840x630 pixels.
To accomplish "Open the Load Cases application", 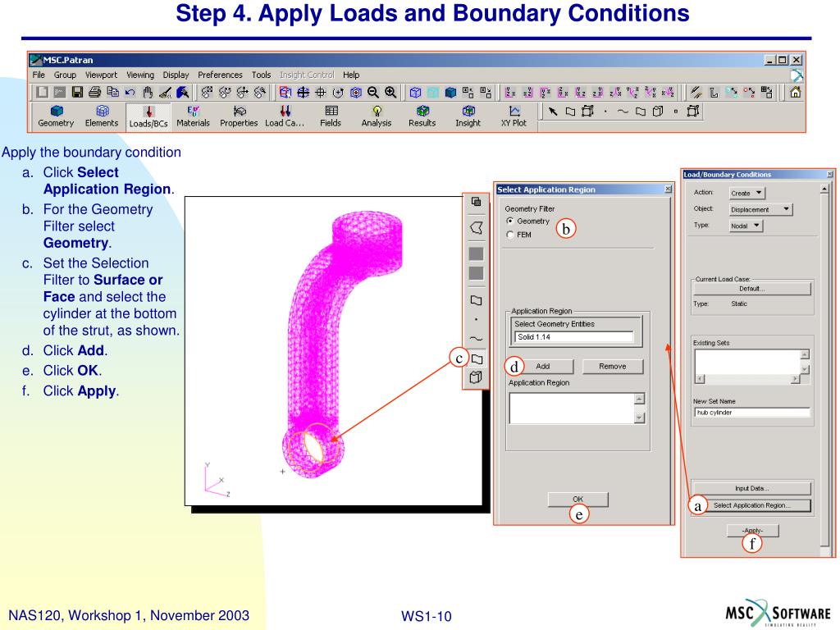I will tap(285, 116).
